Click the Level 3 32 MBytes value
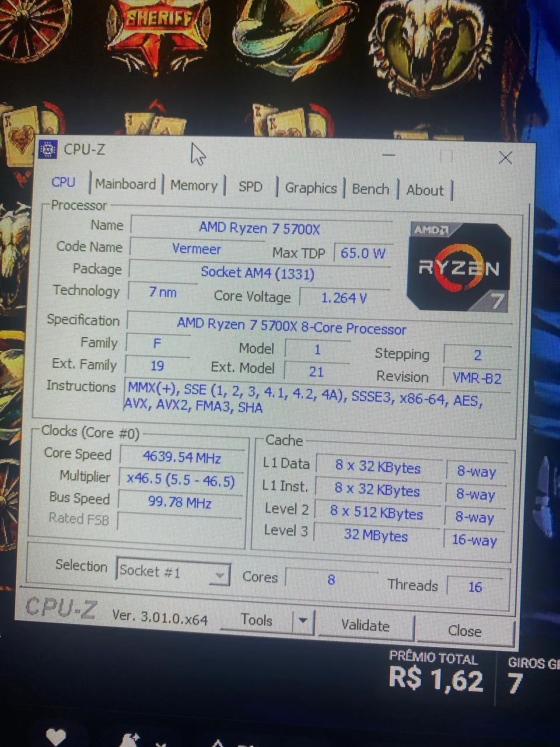 coord(376,535)
